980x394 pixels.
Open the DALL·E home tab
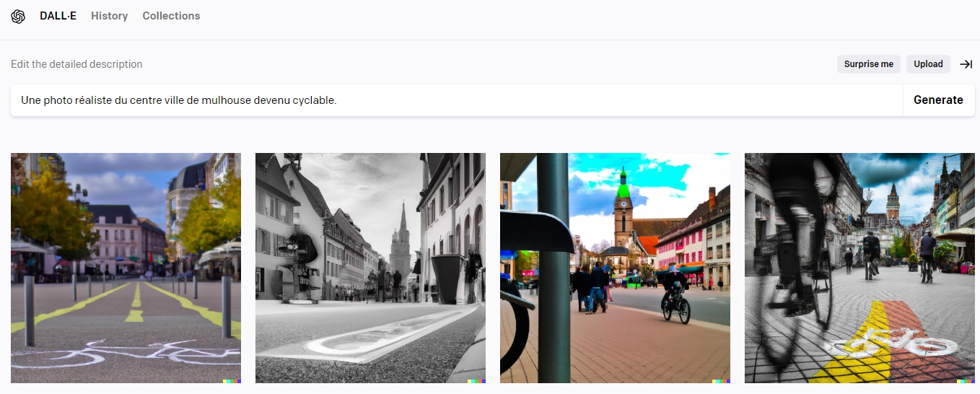[58, 16]
